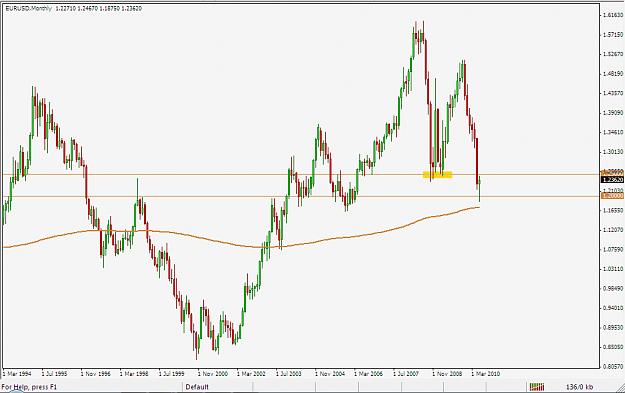Image resolution: width=625 pixels, height=393 pixels.
Task: Click the window resize grip corner
Action: 621,389
